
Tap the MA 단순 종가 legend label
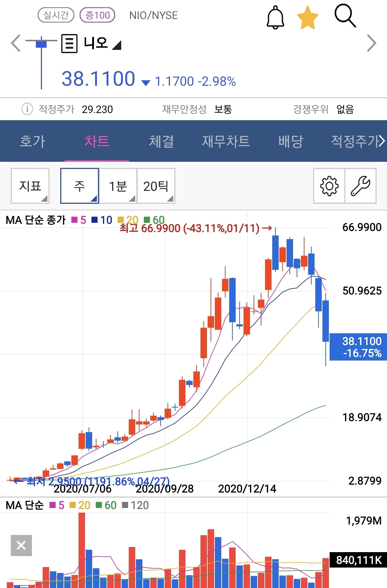(36, 220)
